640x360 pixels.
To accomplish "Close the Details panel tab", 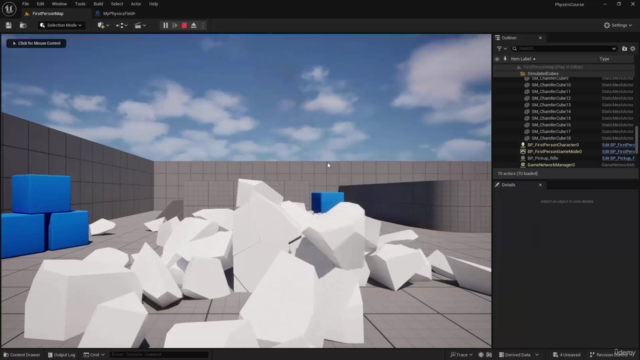I will (x=540, y=185).
